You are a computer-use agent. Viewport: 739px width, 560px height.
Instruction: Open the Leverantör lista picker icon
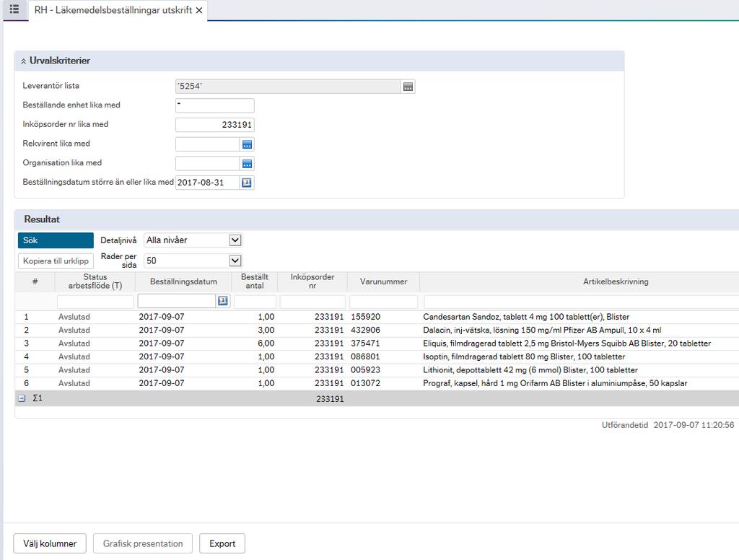(x=408, y=87)
